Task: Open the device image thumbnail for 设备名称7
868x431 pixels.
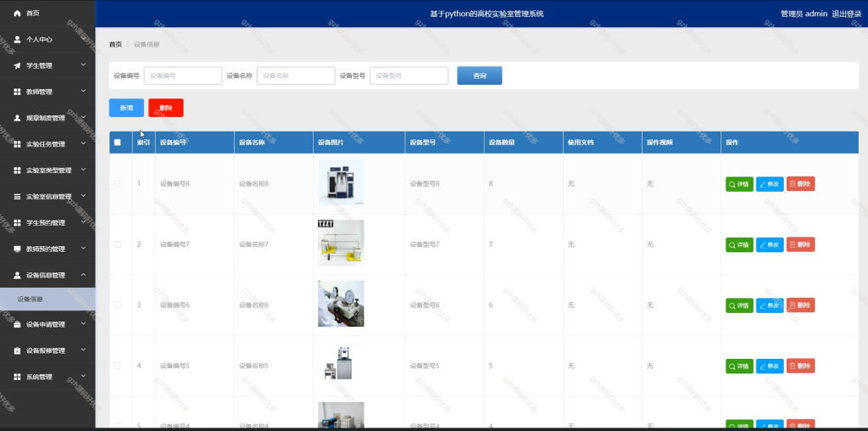Action: tap(341, 243)
